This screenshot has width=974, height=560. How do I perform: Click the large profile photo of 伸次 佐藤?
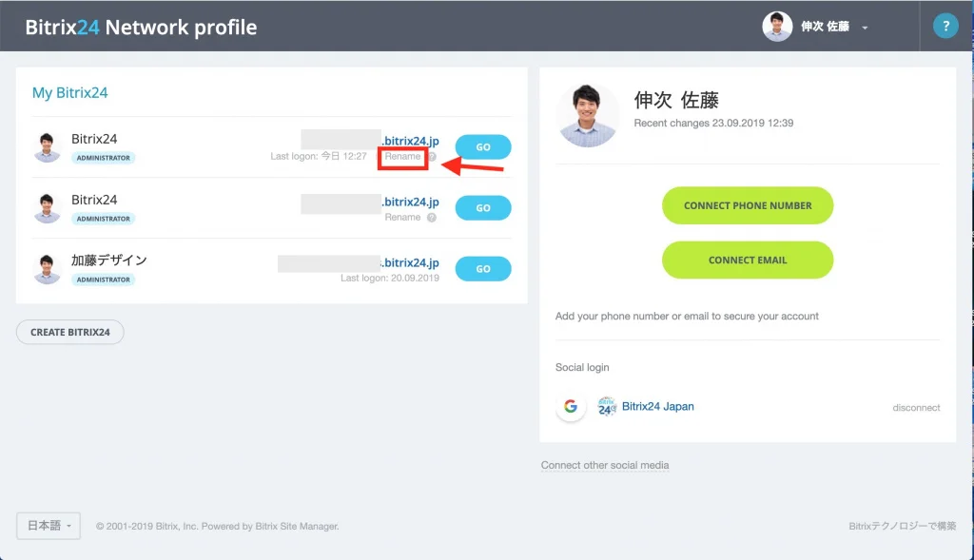click(x=588, y=115)
